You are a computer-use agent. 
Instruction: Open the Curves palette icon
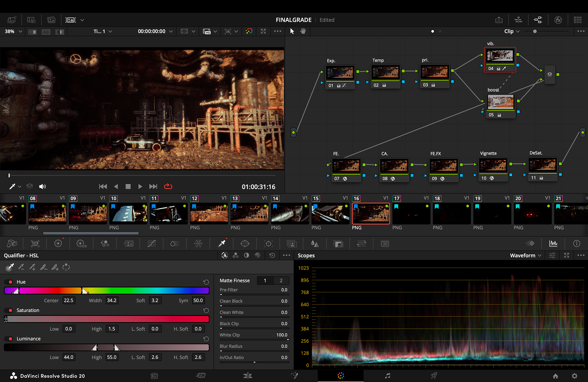tap(152, 244)
